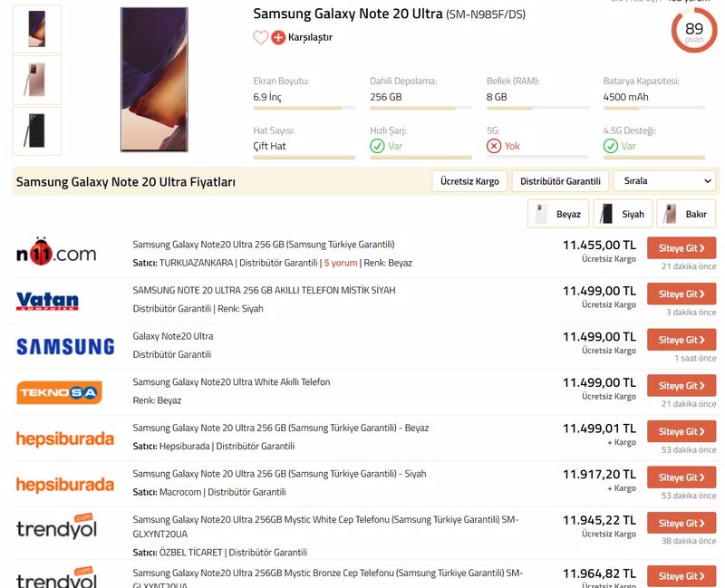Click the Bellek 8 GB value

(497, 97)
